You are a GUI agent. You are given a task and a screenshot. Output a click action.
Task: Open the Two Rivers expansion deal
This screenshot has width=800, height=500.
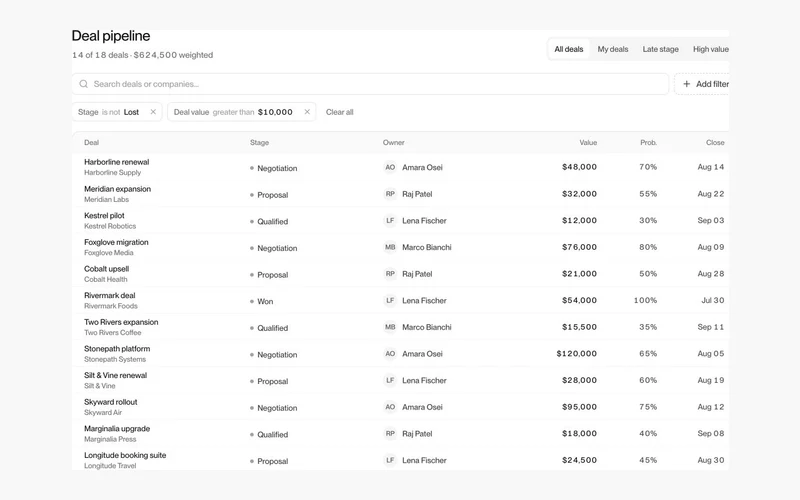click(x=121, y=322)
